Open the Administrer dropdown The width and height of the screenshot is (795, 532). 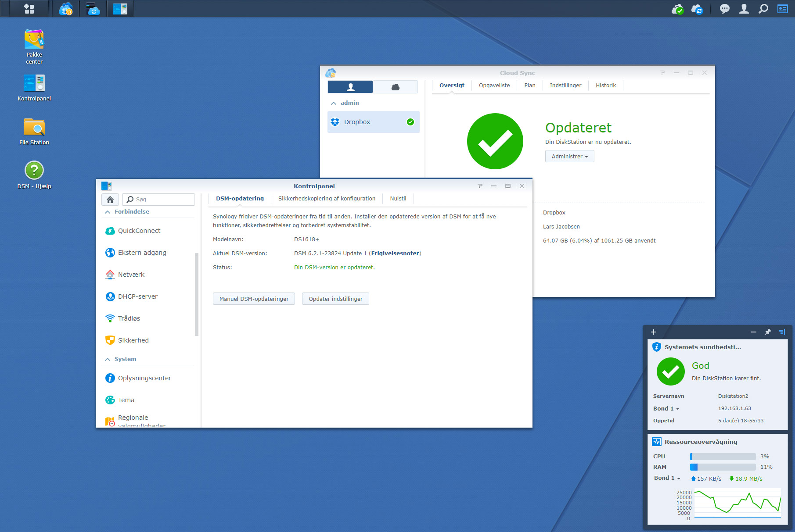pos(569,157)
